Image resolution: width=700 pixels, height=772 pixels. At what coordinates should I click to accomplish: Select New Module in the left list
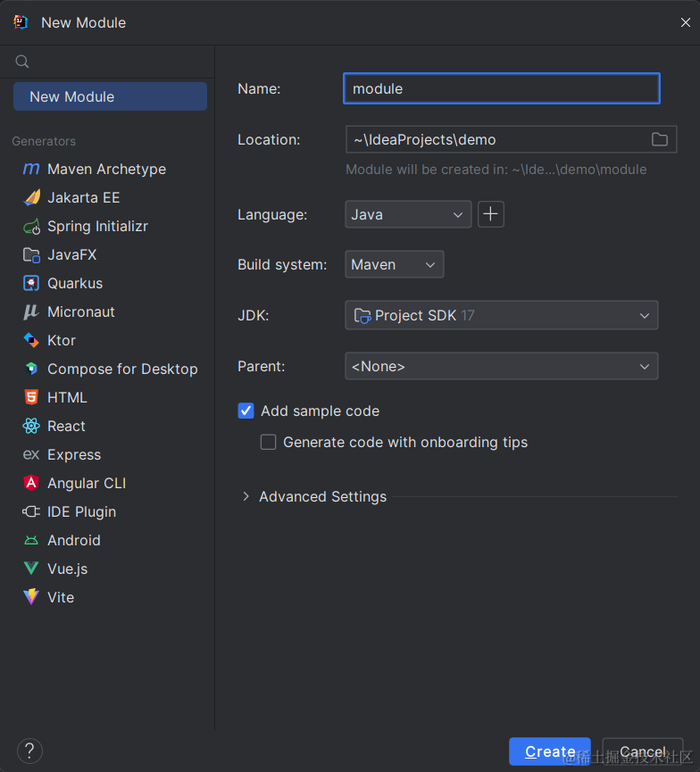click(110, 96)
